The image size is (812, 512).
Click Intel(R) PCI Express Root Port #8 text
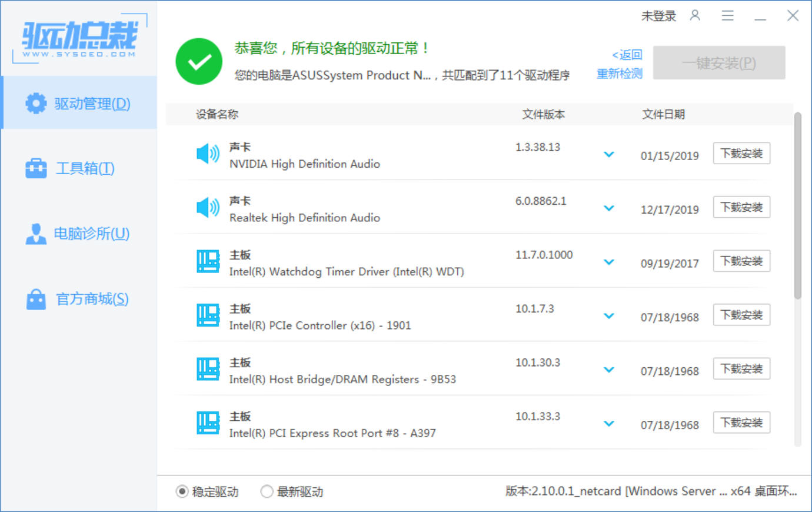pos(332,433)
